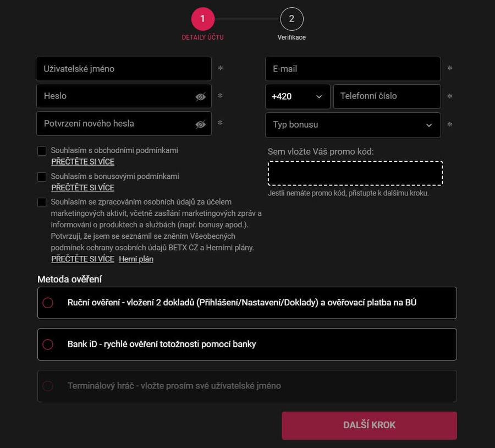Focus the E-mail input field
495x448 pixels.
[353, 69]
